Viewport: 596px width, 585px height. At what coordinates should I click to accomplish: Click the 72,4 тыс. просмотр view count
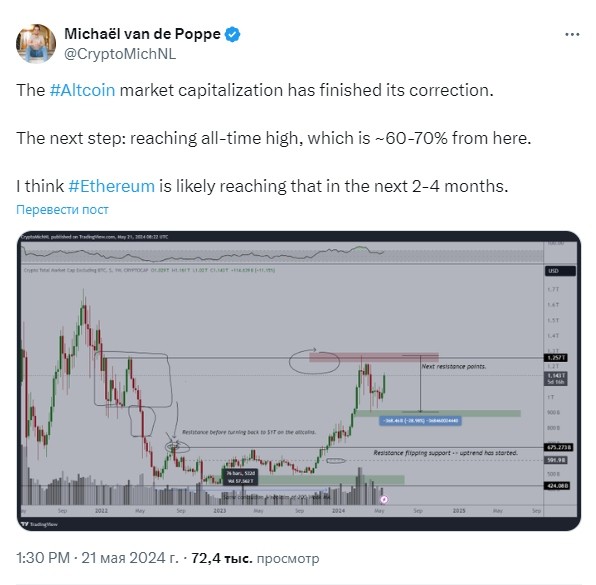click(255, 558)
